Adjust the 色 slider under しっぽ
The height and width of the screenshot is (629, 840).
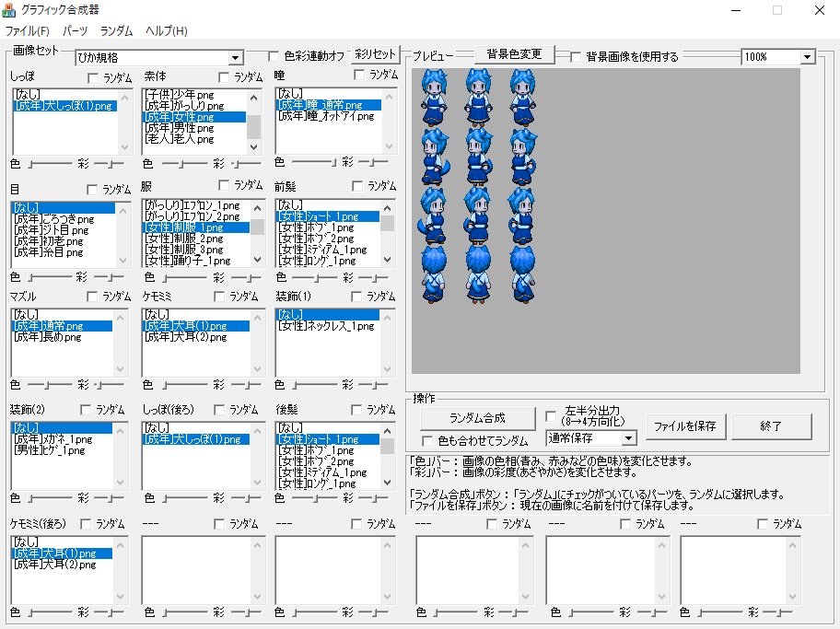point(50,164)
